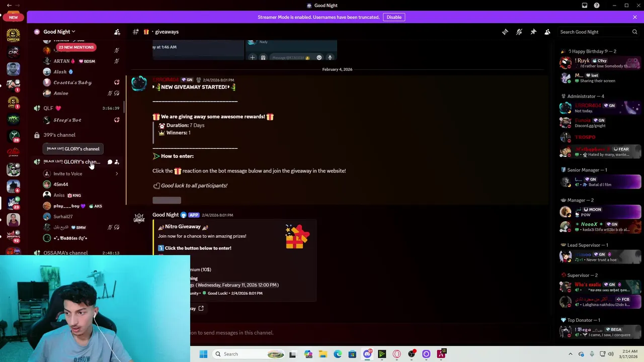
Task: Open member NoooX profile
Action: (600, 227)
